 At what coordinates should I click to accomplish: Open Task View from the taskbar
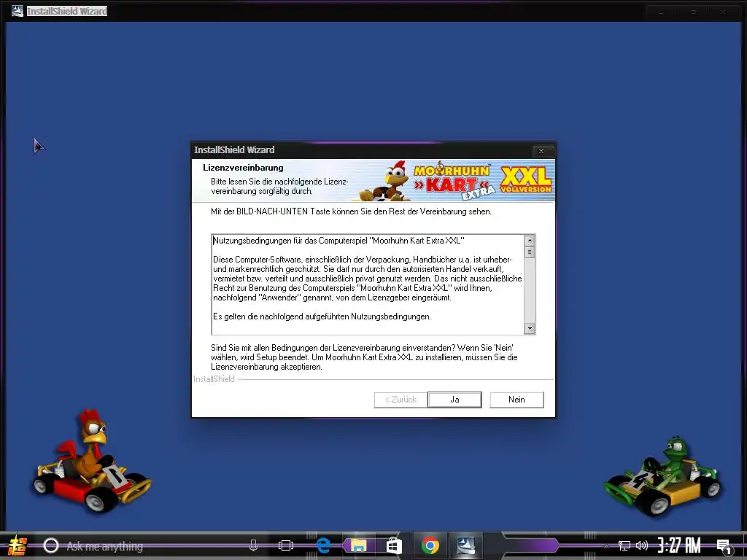click(x=286, y=545)
